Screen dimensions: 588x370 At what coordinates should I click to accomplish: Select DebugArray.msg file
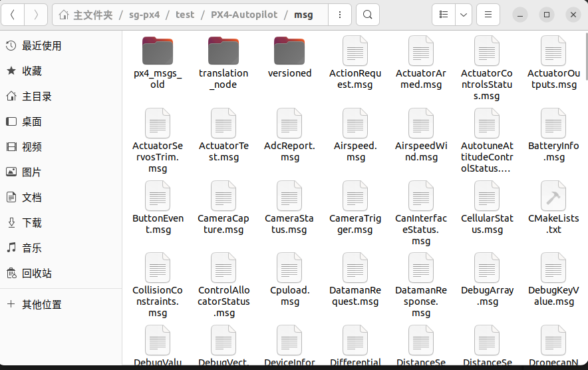[x=487, y=279]
